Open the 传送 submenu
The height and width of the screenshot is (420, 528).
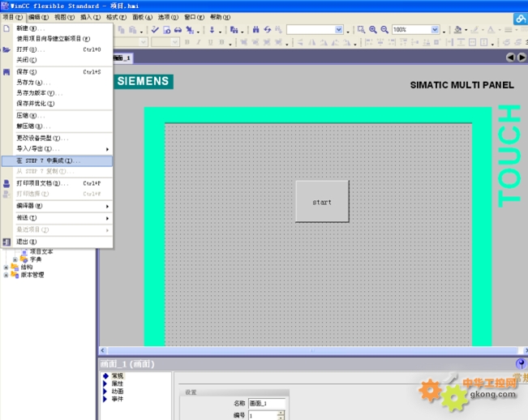pos(58,218)
